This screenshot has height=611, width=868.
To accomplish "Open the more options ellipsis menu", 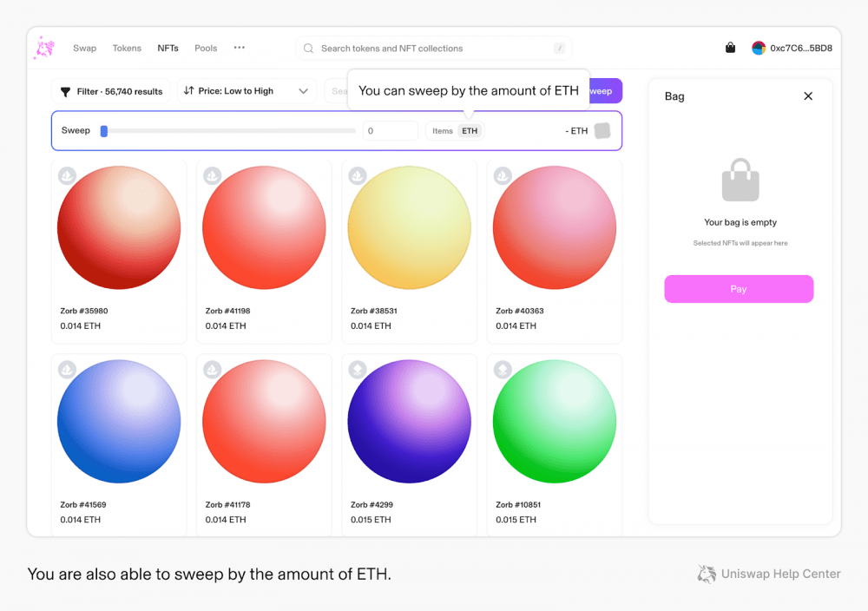I will 240,48.
